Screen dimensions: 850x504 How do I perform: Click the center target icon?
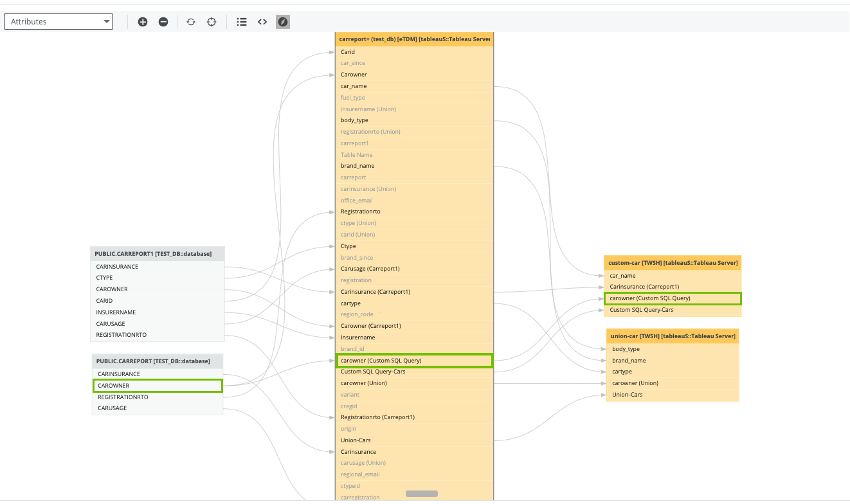pos(212,22)
